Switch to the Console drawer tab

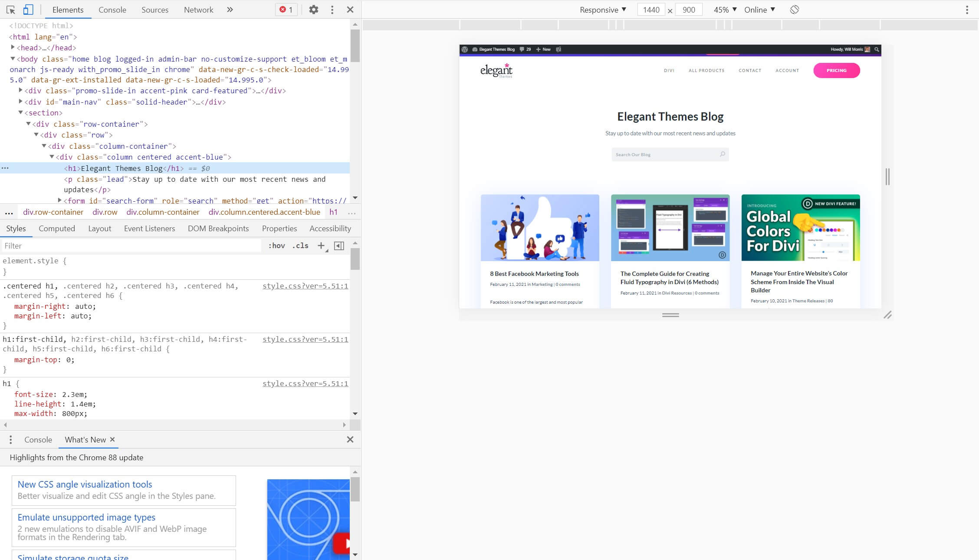tap(38, 439)
